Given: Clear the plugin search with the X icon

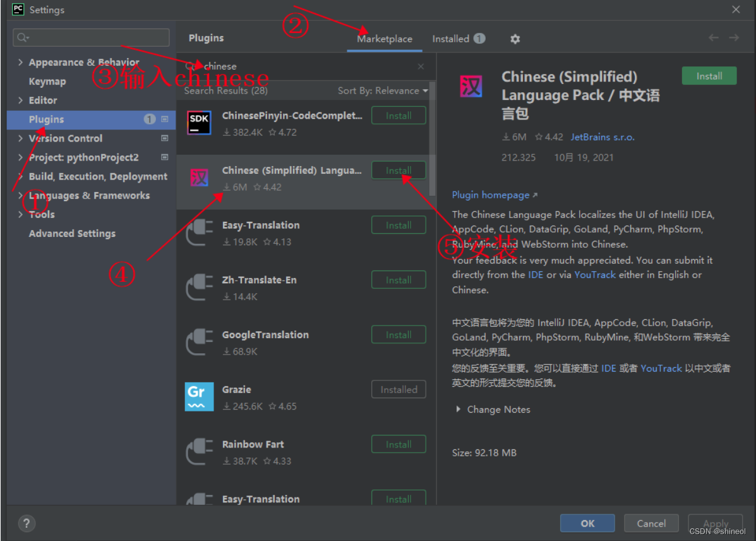Looking at the screenshot, I should click(x=421, y=66).
